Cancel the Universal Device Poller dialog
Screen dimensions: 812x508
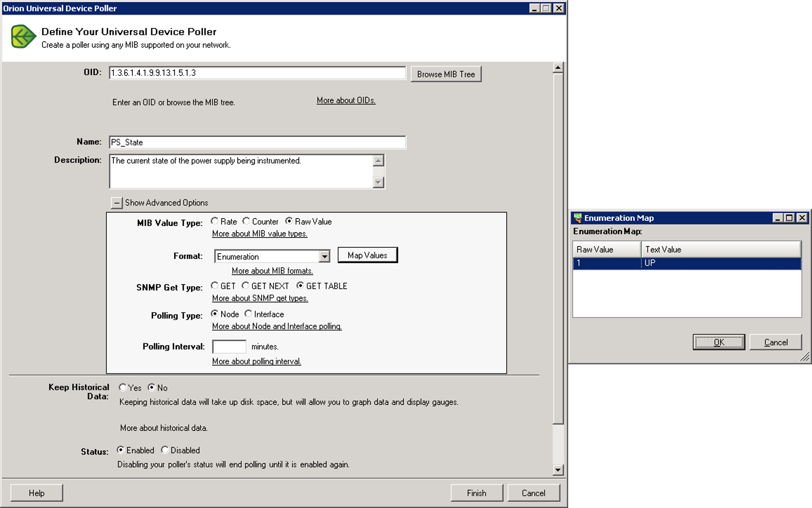[534, 493]
